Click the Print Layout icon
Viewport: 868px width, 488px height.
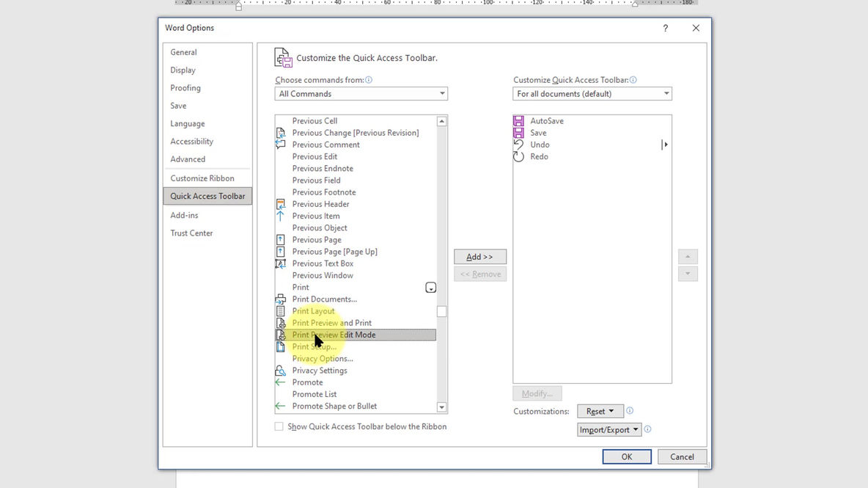(x=281, y=310)
